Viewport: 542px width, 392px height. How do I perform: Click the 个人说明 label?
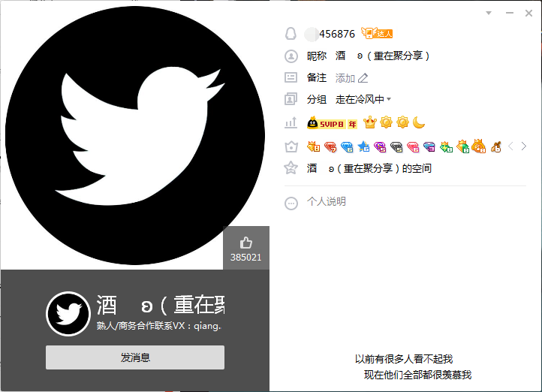click(x=327, y=201)
